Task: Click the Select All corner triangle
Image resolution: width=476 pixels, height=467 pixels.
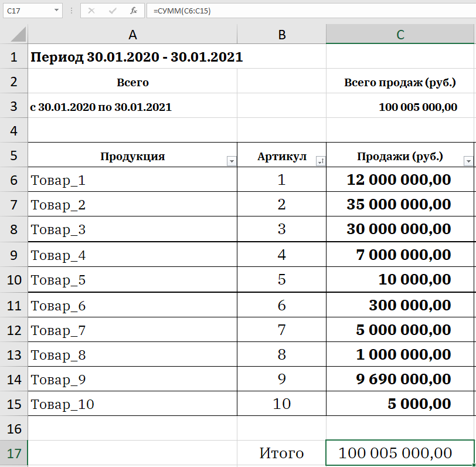Action: click(x=14, y=35)
